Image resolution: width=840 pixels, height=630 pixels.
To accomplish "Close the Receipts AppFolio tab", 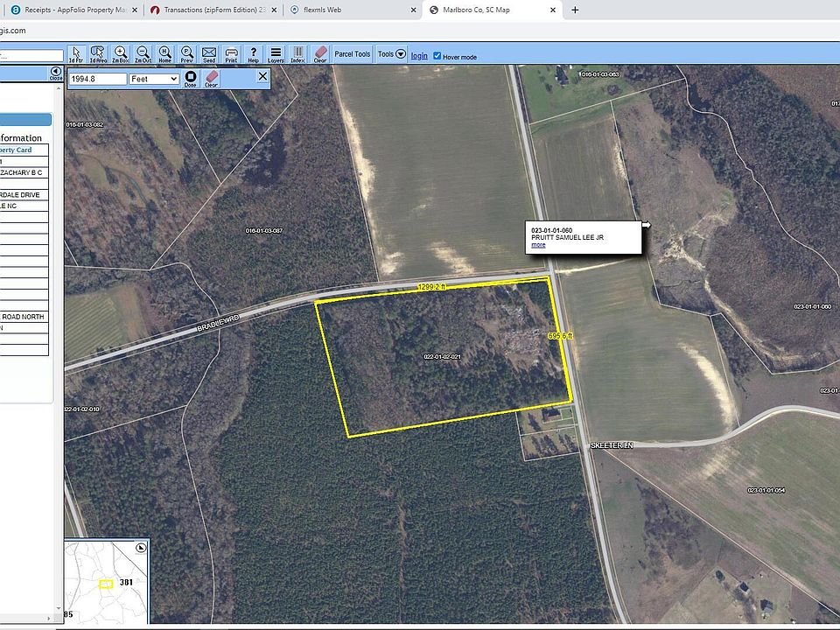I will tap(135, 10).
